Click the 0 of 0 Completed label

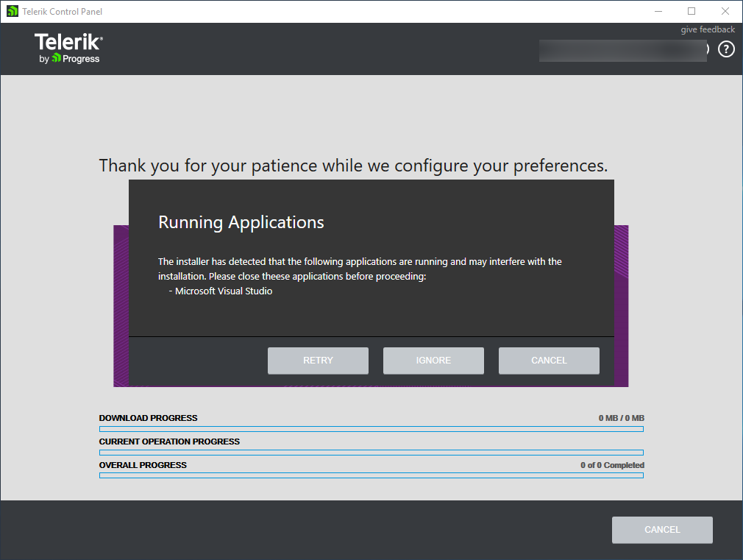coord(612,465)
